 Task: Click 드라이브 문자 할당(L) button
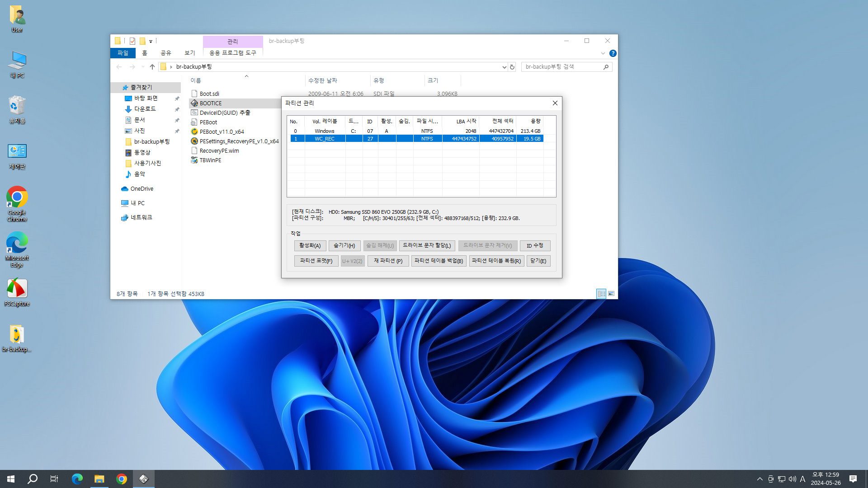[427, 246]
